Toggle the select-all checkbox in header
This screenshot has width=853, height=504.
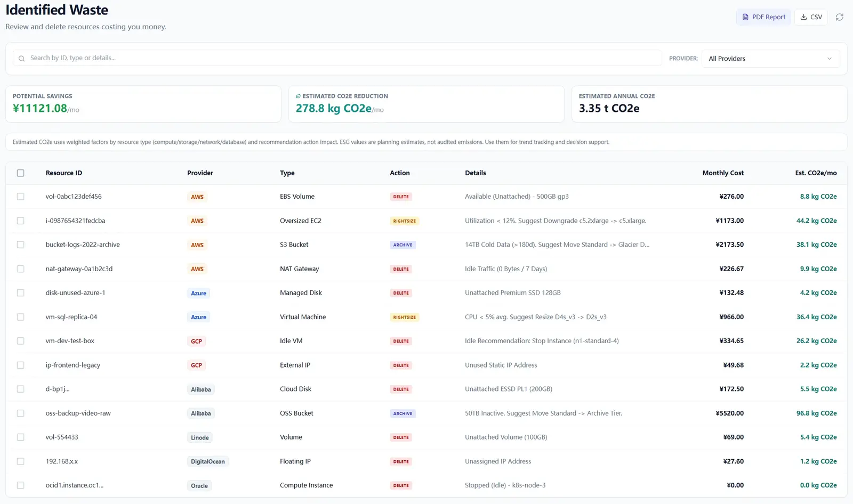tap(21, 173)
